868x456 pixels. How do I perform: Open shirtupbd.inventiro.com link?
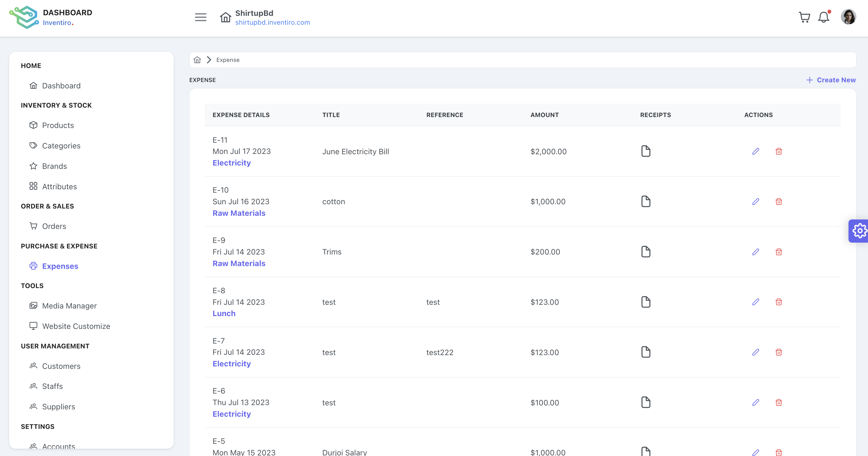tap(272, 22)
